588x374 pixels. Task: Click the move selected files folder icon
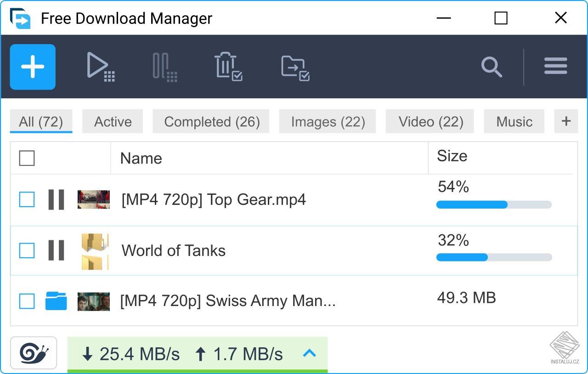pos(295,68)
